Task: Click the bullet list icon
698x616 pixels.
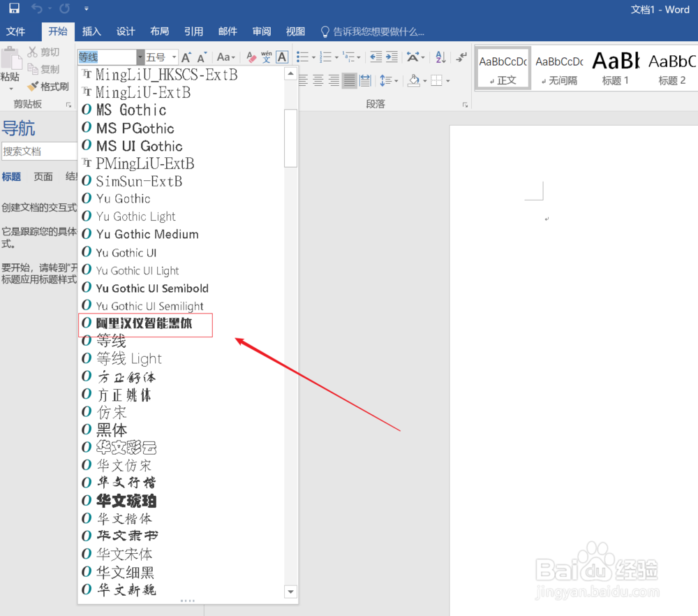Action: (303, 57)
